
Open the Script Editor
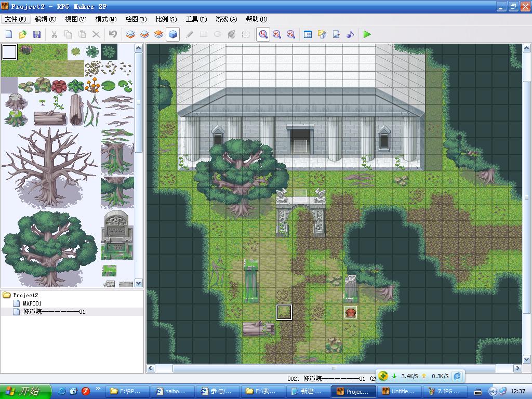click(x=336, y=34)
